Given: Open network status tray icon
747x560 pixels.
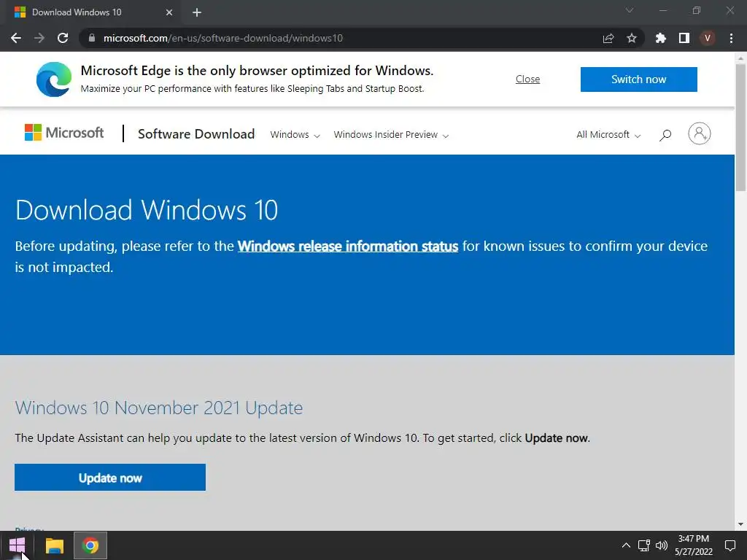Looking at the screenshot, I should coord(644,545).
